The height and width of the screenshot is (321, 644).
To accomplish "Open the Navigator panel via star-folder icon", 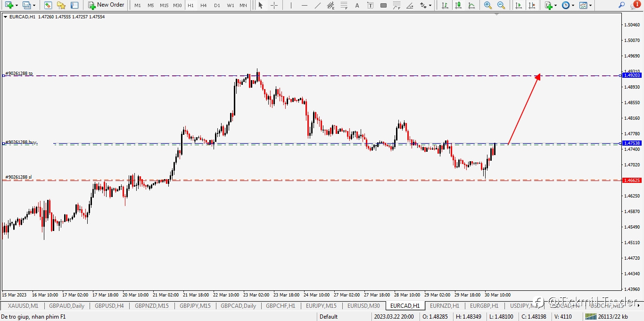I will coord(61,5).
